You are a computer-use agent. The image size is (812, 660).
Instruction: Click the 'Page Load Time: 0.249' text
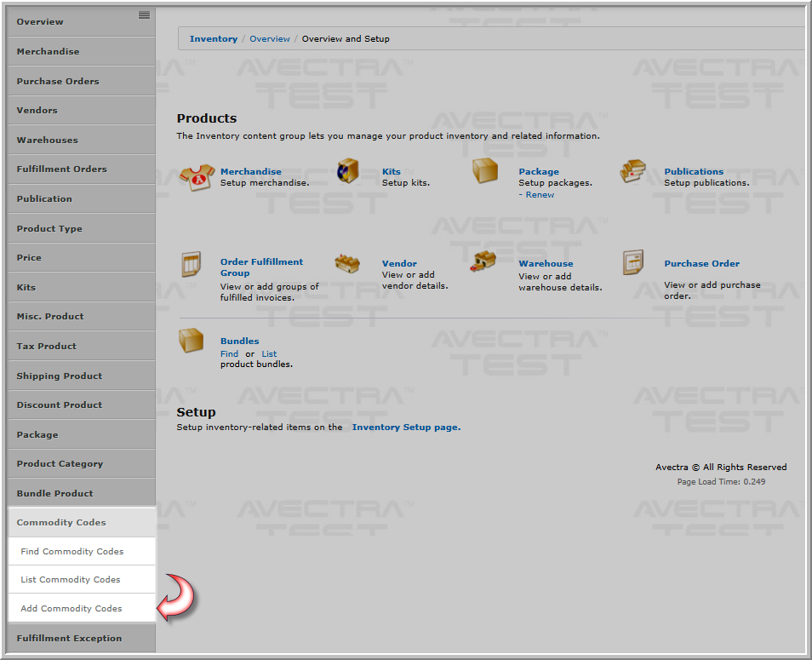[x=721, y=482]
